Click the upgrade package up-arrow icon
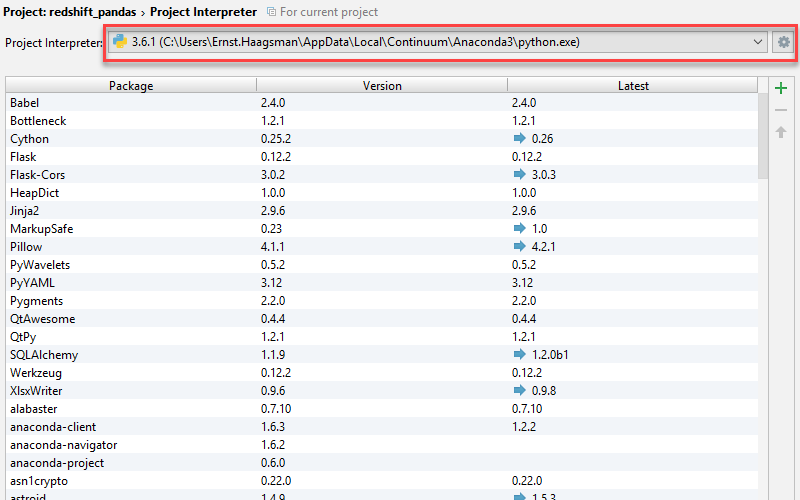 click(781, 132)
